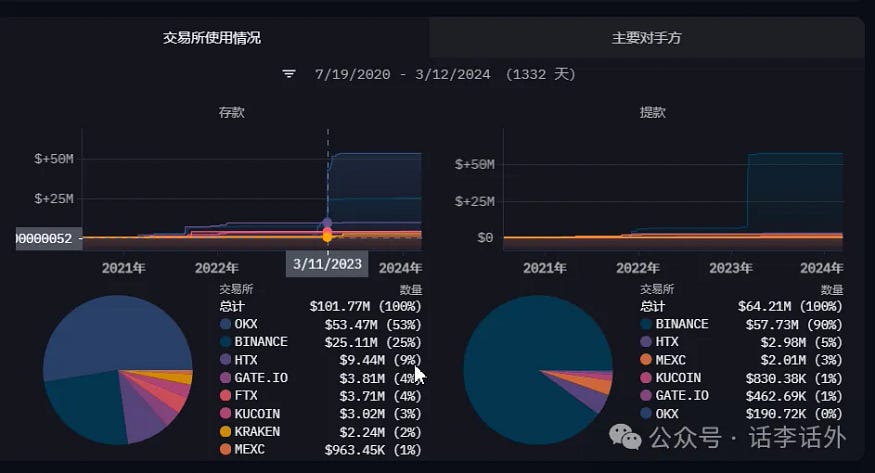This screenshot has width=875, height=473.
Task: Click the $963.45K (1%) MEXC value
Action: 373,450
